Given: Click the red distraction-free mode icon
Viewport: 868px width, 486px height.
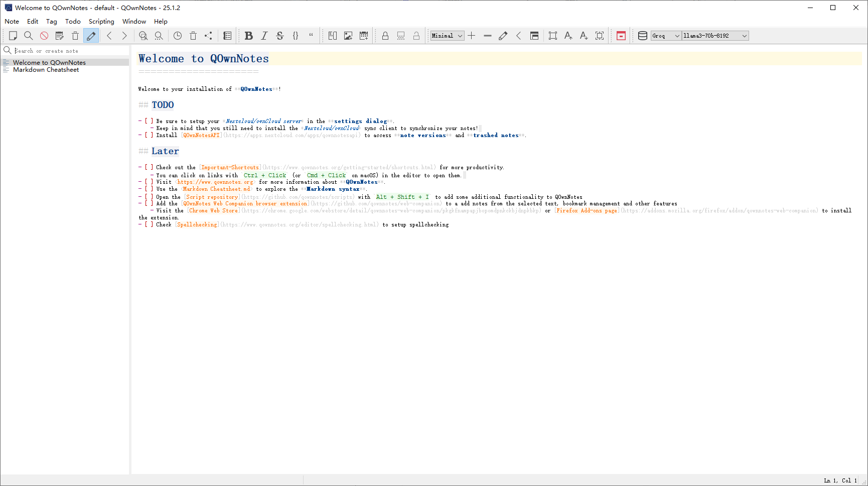Looking at the screenshot, I should (x=621, y=36).
